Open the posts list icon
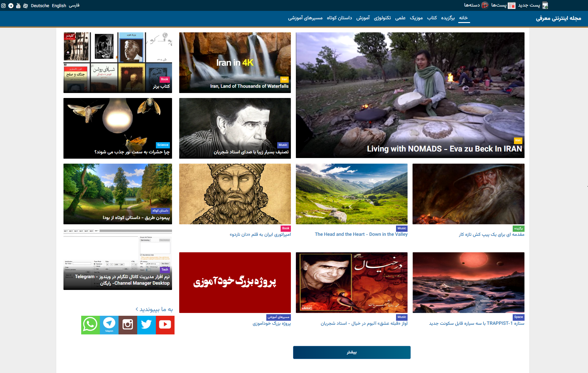Screen dimensions: 588x373 coord(511,5)
